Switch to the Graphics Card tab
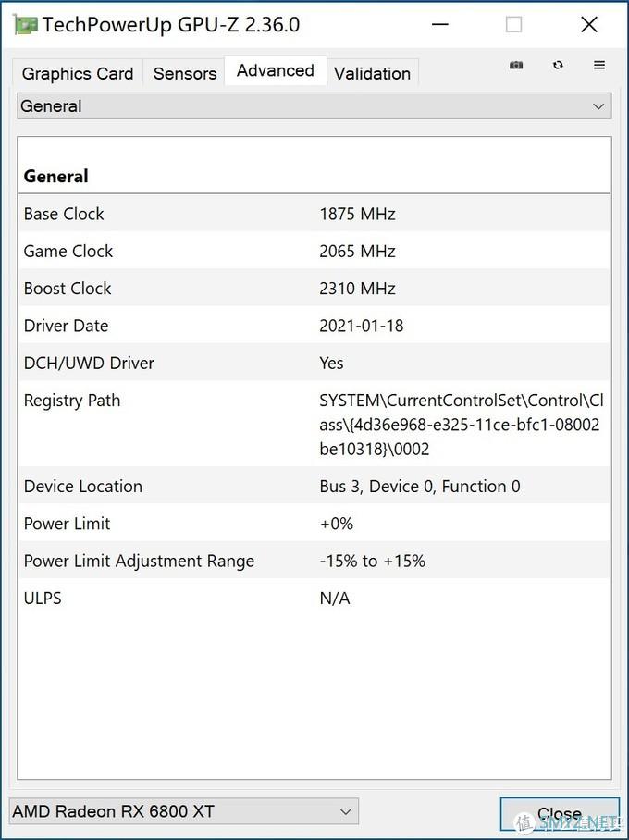The width and height of the screenshot is (629, 840). (78, 73)
